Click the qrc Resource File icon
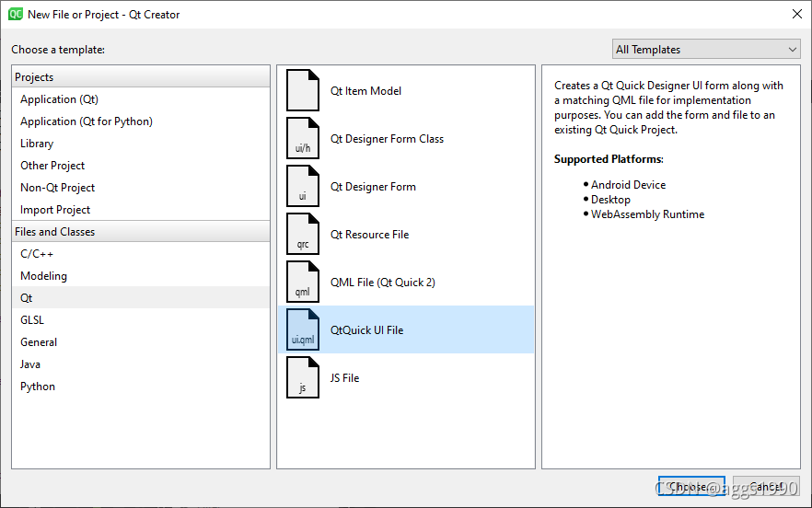812x508 pixels. pos(303,234)
